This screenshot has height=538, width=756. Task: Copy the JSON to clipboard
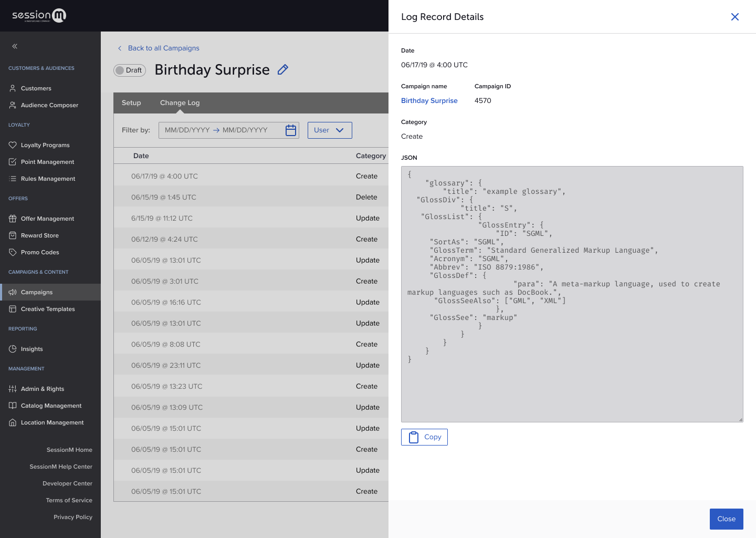coord(424,437)
